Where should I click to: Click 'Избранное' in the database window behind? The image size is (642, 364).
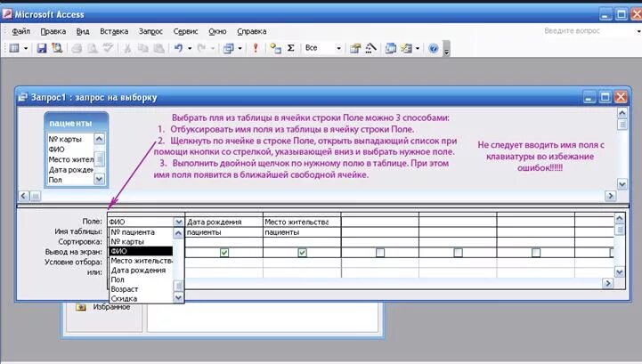click(111, 307)
